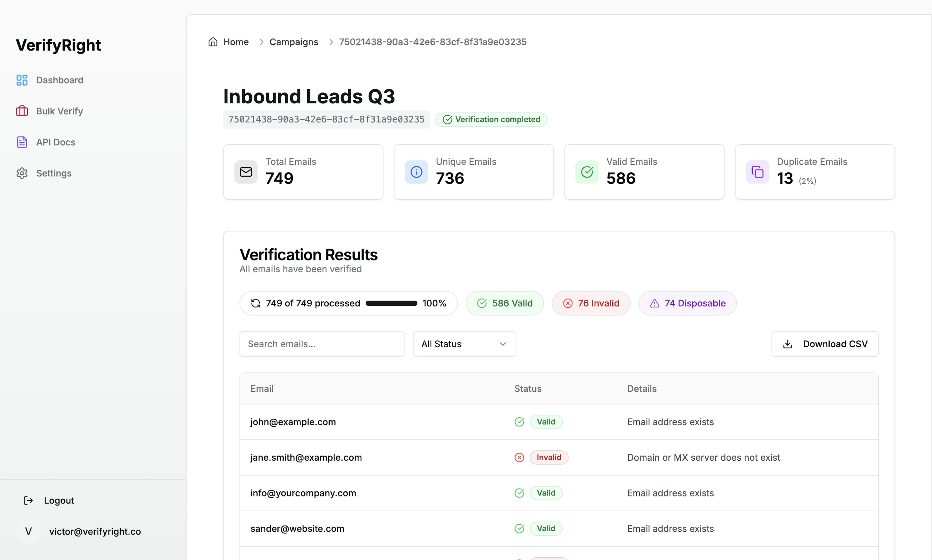Viewport: 932px width, 560px height.
Task: Click the 100% processed progress bar
Action: tap(391, 303)
